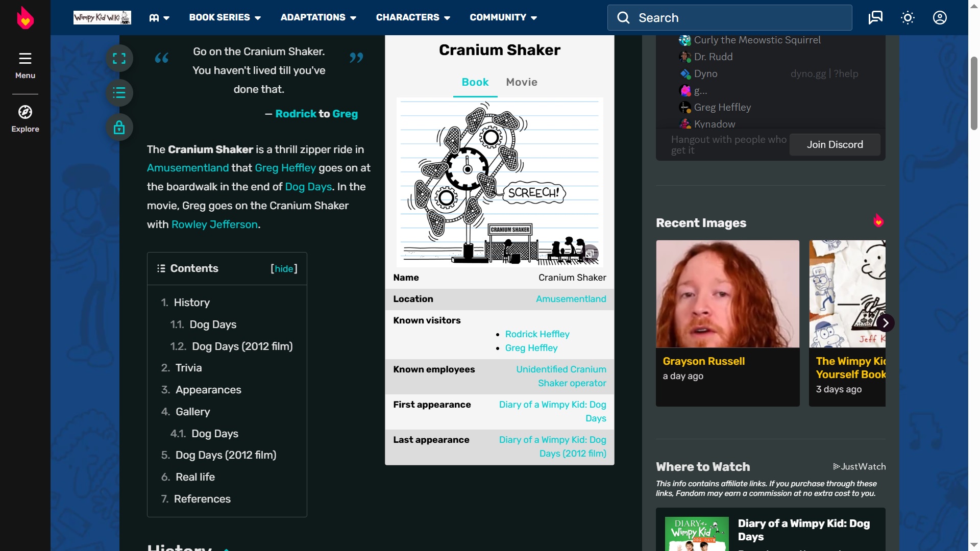Jump to Real life section
Screen dimensions: 980x551
pyautogui.click(x=195, y=477)
